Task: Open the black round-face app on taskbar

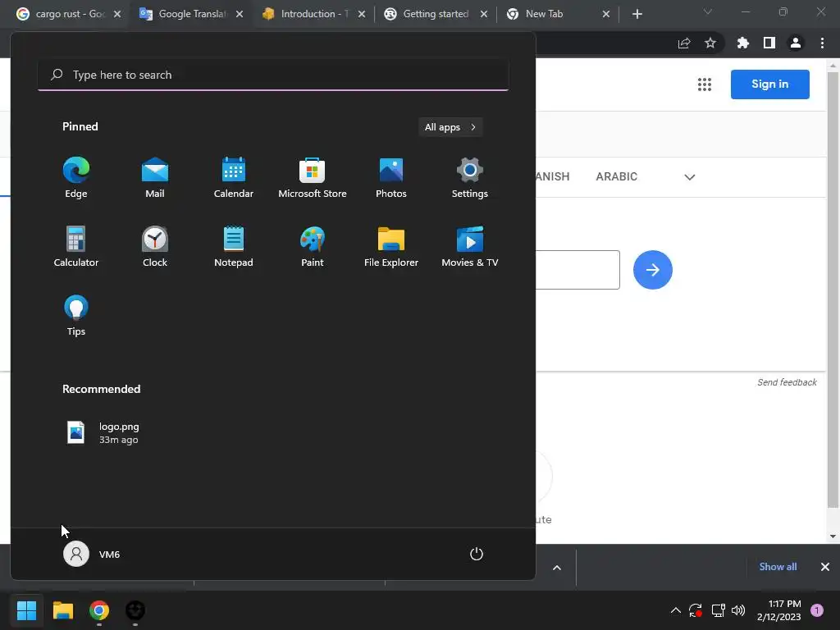Action: [135, 610]
